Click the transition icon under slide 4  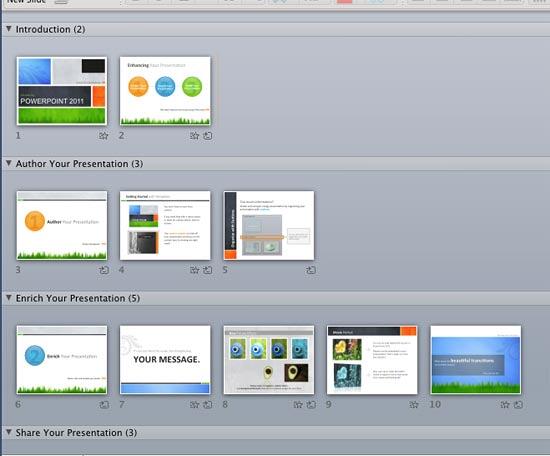pos(208,270)
